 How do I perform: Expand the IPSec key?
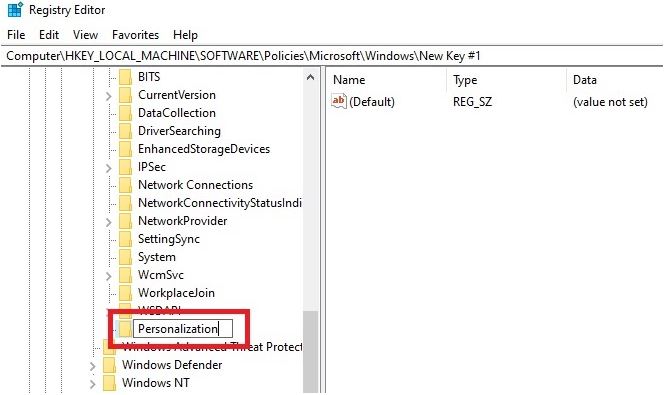click(109, 168)
